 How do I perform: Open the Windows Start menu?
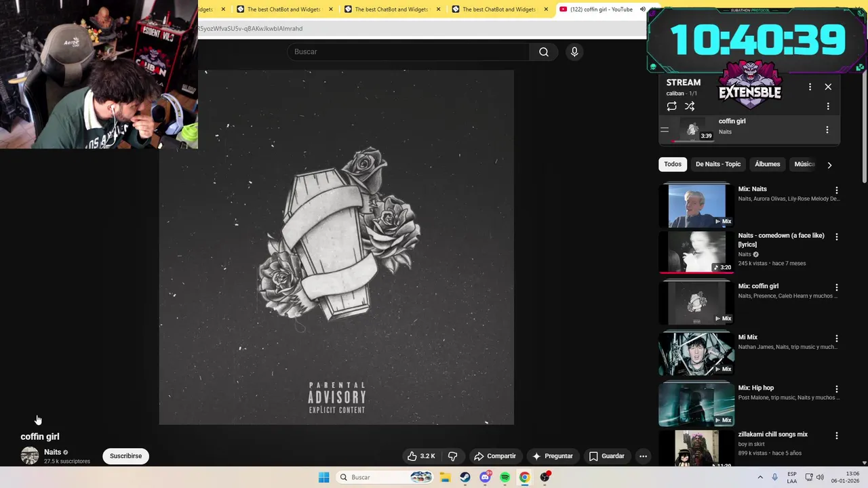coord(324,477)
